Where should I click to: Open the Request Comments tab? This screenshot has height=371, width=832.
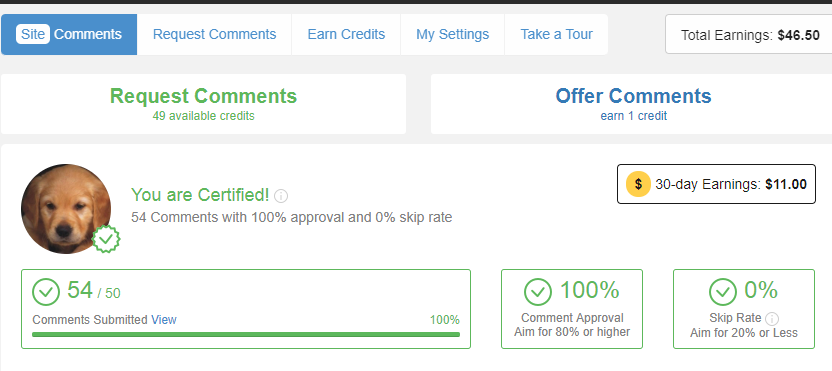(x=214, y=34)
